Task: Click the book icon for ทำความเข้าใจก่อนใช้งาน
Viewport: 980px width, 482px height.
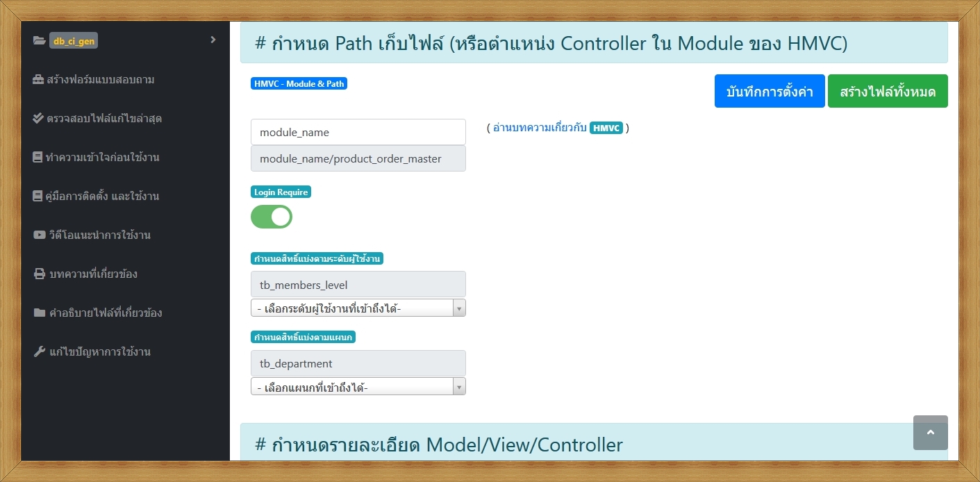Action: [38, 158]
